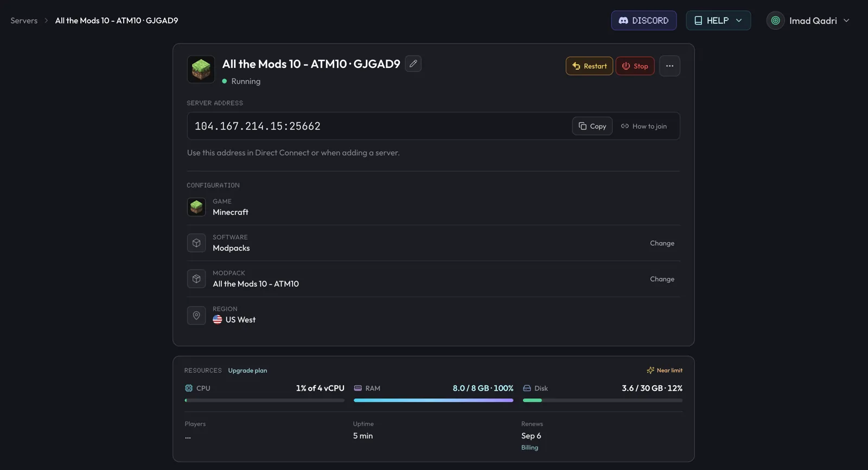The image size is (868, 470).
Task: Click the RAM memory icon
Action: pyautogui.click(x=358, y=388)
